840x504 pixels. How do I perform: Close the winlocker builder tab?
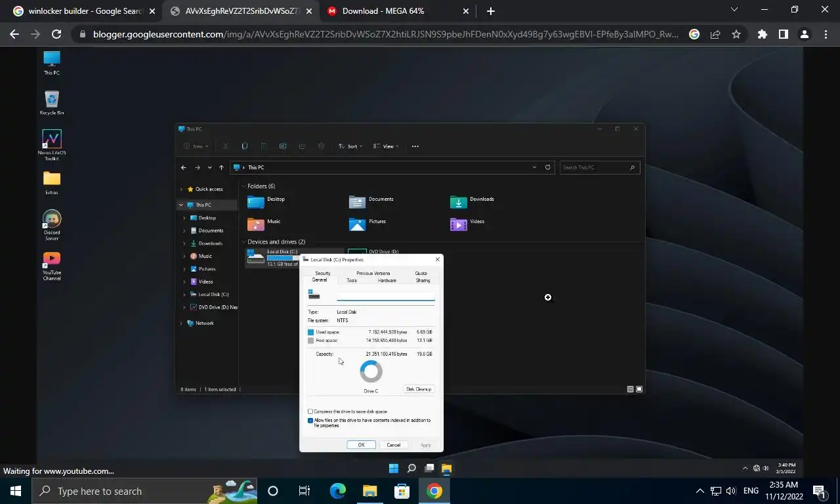click(152, 11)
